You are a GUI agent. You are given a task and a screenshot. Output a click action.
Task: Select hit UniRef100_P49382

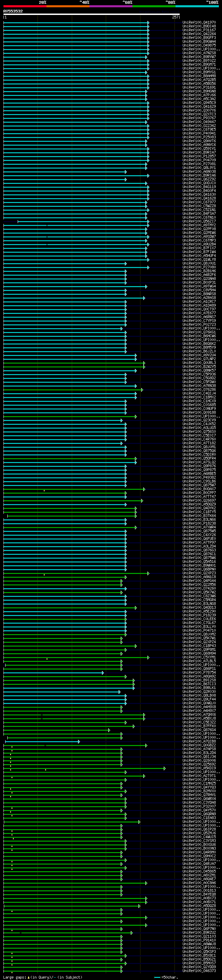click(199, 477)
